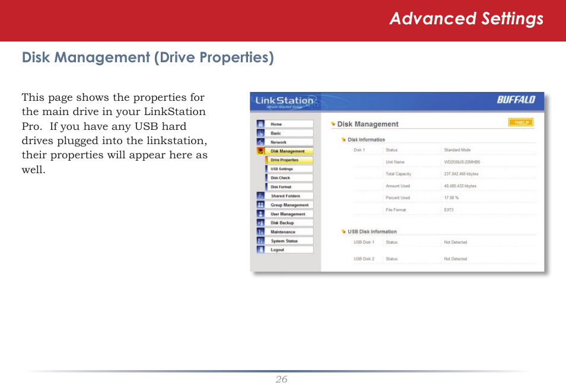Open the Shared Folders menu item

tap(289, 196)
